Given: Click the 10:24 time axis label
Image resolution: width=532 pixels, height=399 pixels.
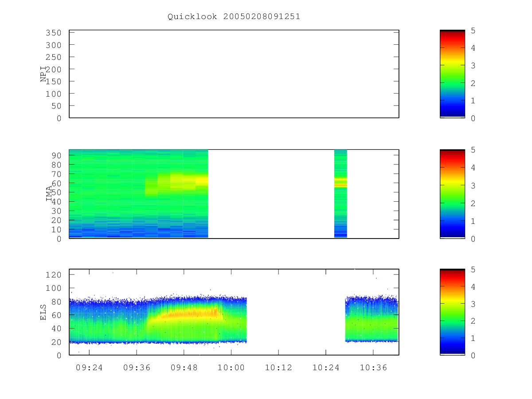Looking at the screenshot, I should point(326,368).
